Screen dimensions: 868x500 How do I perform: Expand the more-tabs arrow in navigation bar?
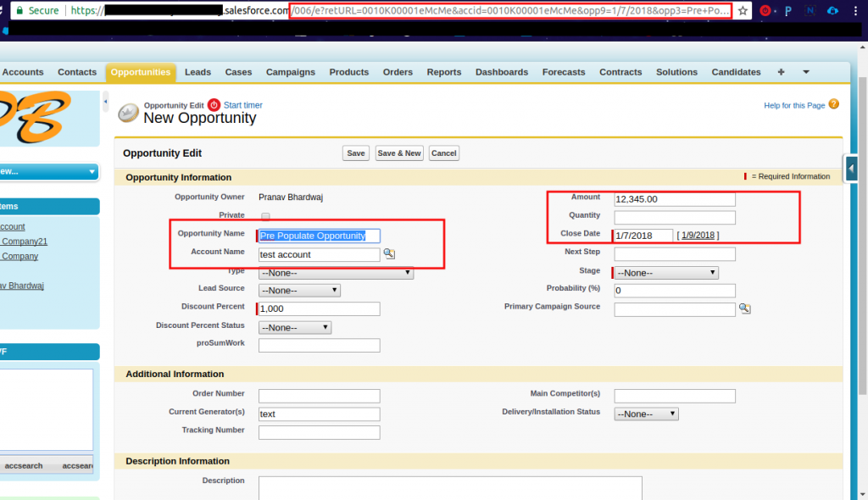(x=806, y=72)
